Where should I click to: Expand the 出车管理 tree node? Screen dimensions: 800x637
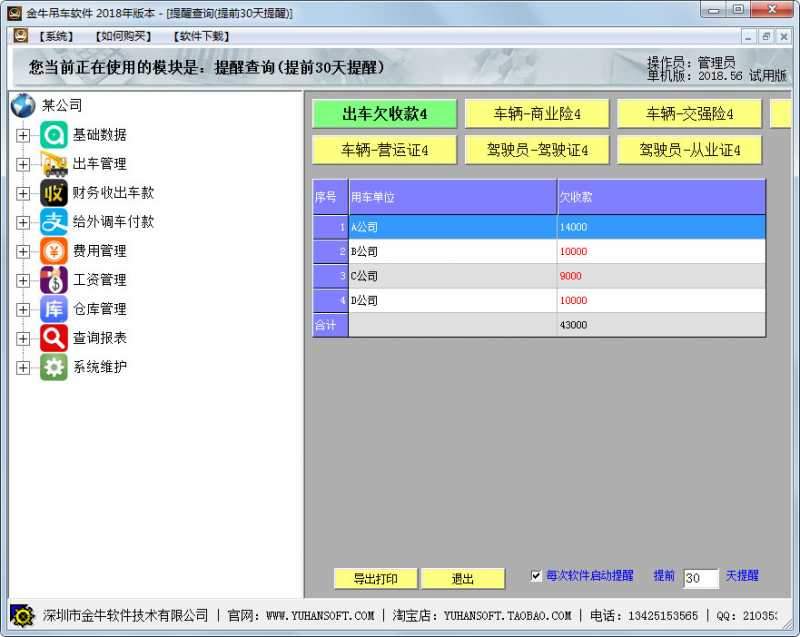(22, 164)
